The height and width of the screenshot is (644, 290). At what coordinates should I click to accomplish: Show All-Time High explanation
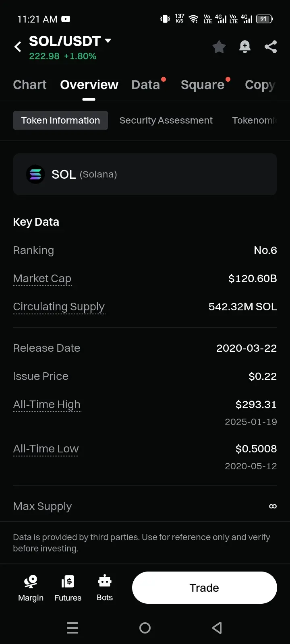coord(47,405)
